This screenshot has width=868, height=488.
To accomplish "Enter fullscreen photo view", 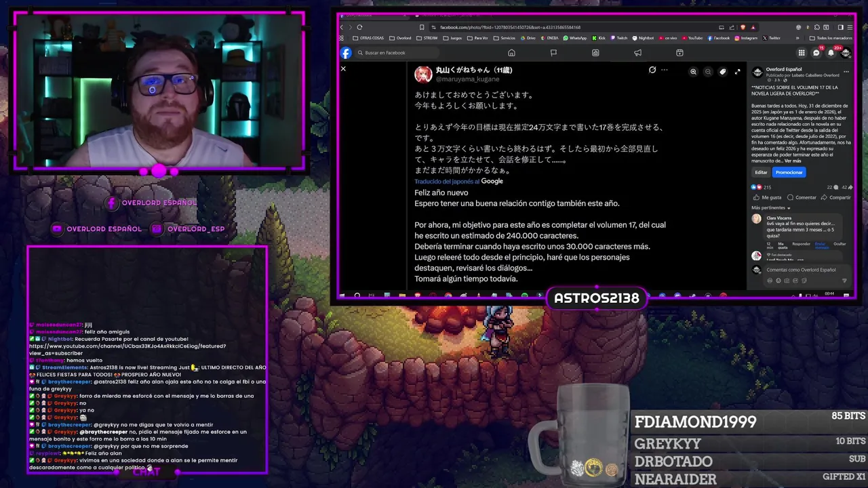I will click(x=737, y=71).
